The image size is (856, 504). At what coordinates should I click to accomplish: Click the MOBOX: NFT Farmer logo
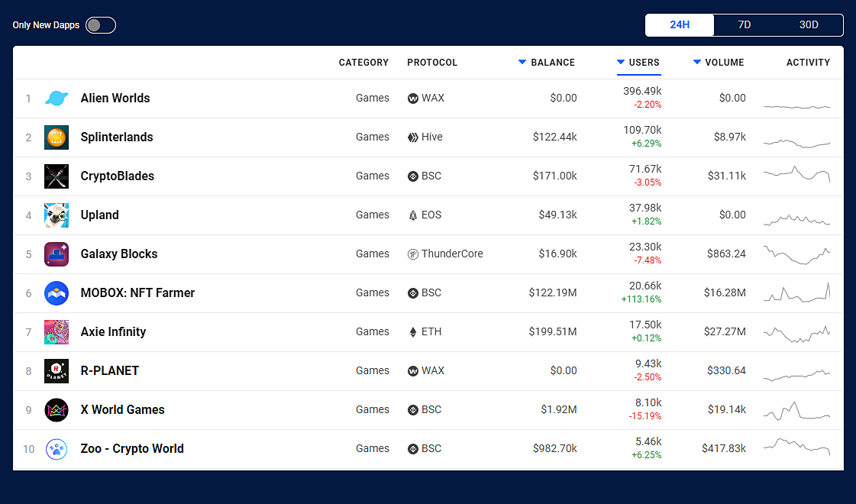57,293
